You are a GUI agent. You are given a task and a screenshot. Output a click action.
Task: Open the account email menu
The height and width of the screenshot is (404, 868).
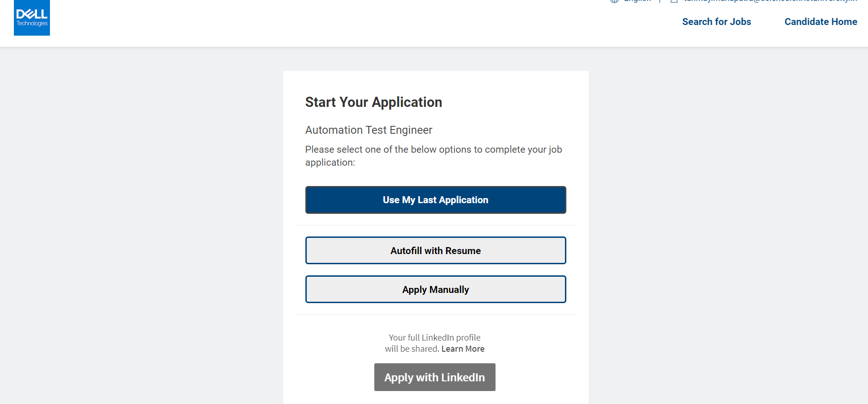[x=770, y=1]
